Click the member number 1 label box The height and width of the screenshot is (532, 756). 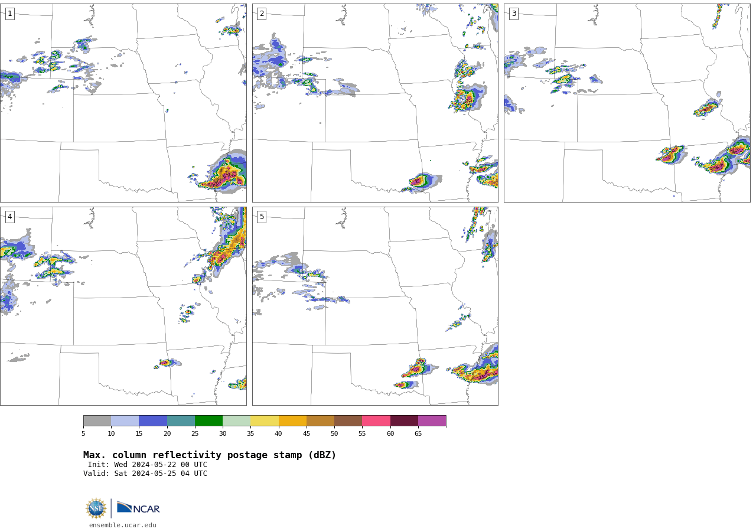tap(9, 14)
